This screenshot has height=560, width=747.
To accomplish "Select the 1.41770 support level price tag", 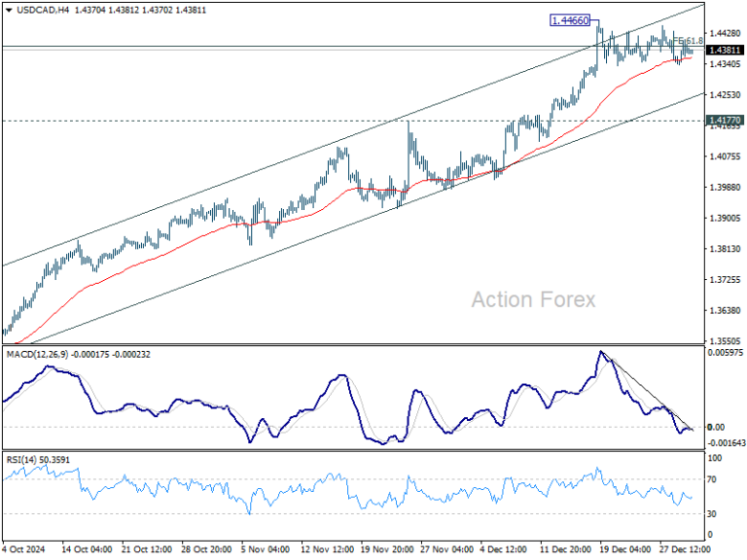I will tap(725, 121).
